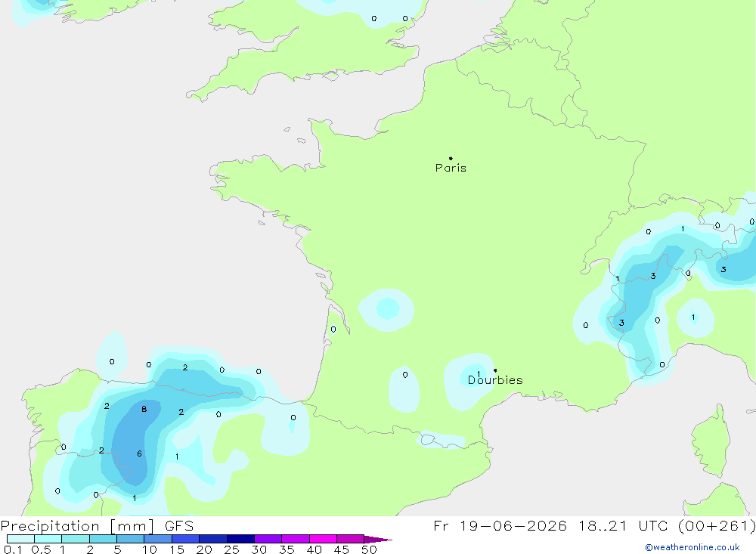Image resolution: width=756 pixels, height=554 pixels.
Task: Pick the 30–35 mm purple legend swatch
Action: [268, 539]
